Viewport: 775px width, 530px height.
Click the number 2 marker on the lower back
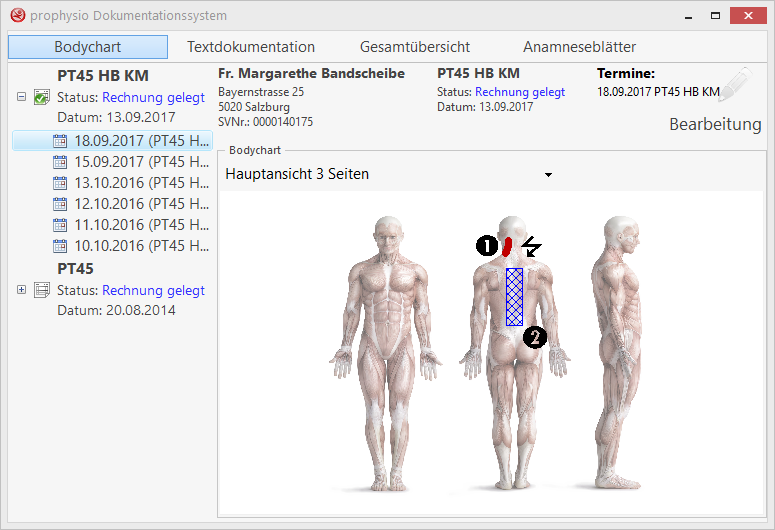pos(535,337)
